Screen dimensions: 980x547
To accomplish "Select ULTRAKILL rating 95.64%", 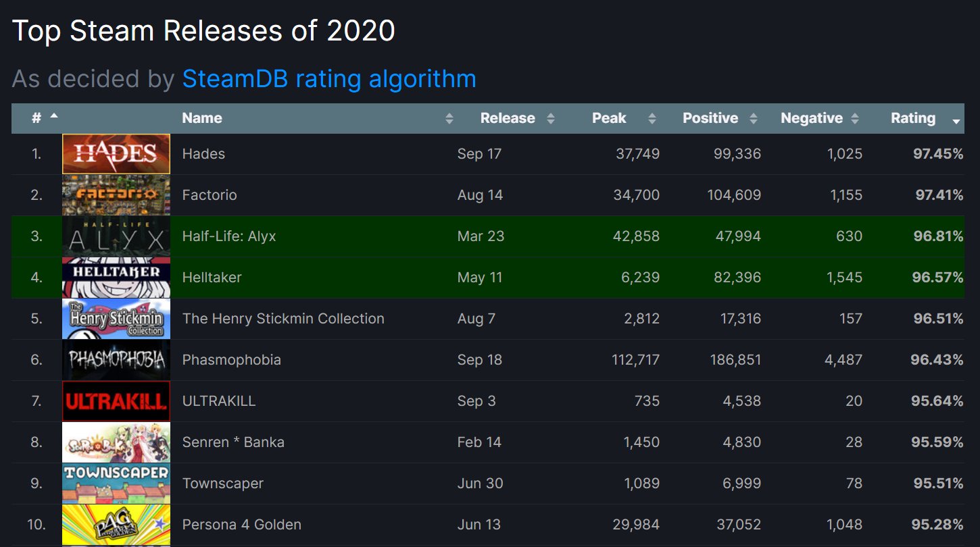I will tap(937, 401).
